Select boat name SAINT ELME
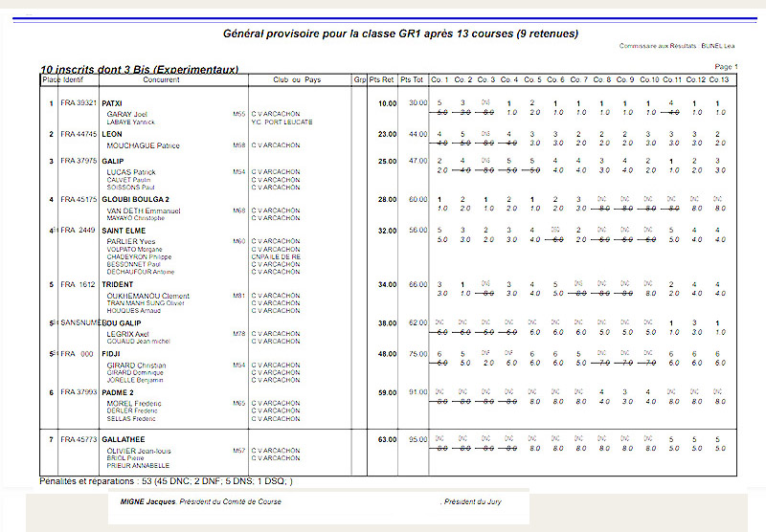Image resolution: width=766 pixels, height=532 pixels. [x=124, y=231]
